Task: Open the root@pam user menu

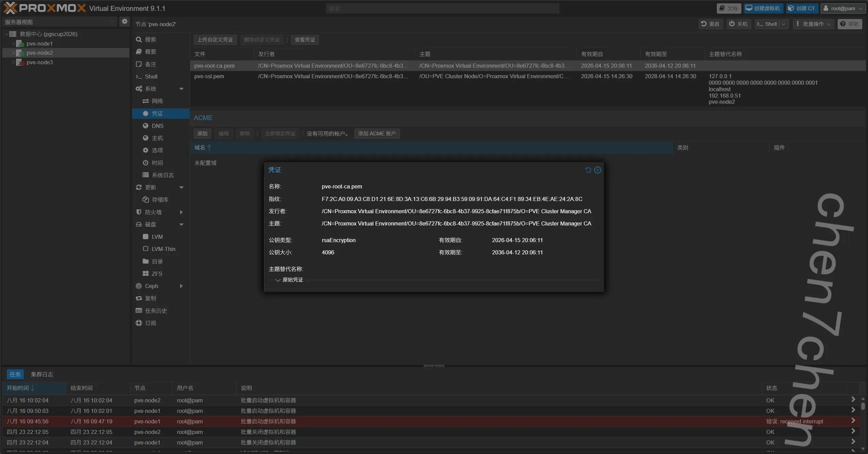Action: point(843,9)
